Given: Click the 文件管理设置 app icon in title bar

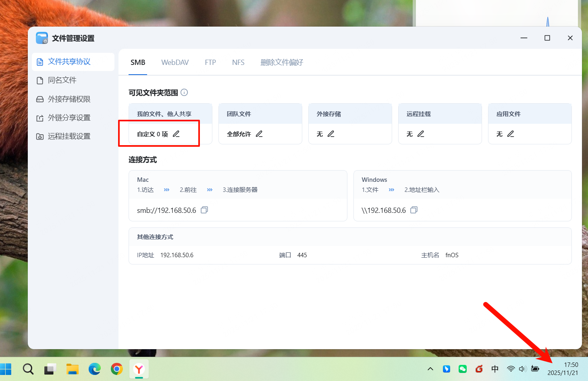Looking at the screenshot, I should 42,38.
